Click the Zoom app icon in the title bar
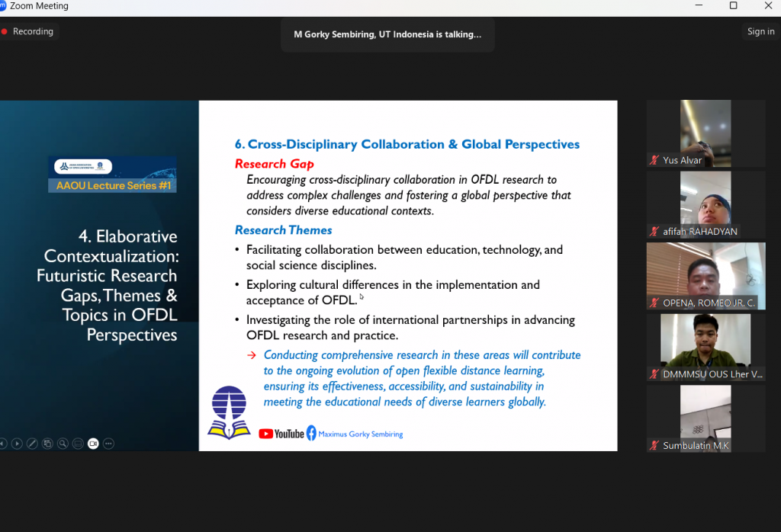This screenshot has height=532, width=781. 2,6
